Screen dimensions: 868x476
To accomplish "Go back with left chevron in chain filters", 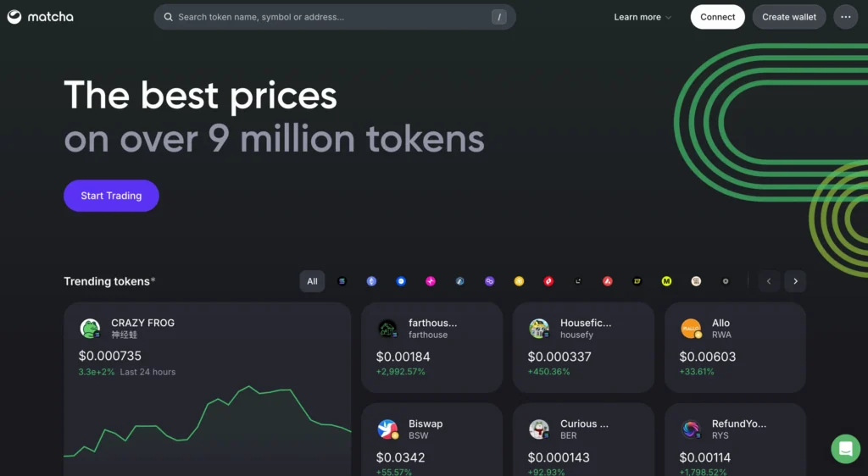I will click(769, 281).
